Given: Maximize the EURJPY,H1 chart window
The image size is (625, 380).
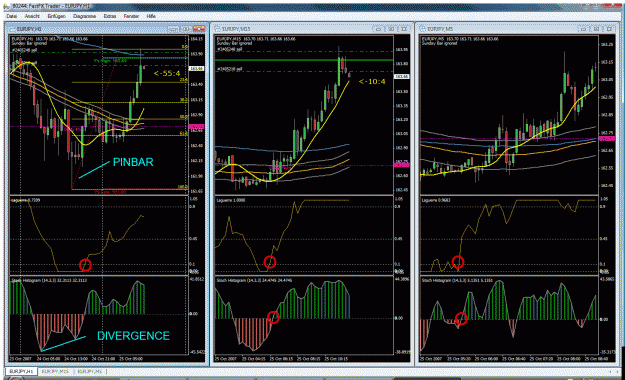Looking at the screenshot, I should tap(186, 29).
